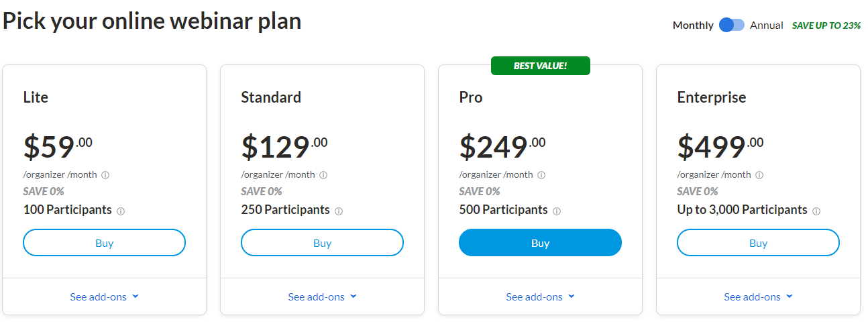
Task: Buy the Enterprise plan
Action: point(758,243)
